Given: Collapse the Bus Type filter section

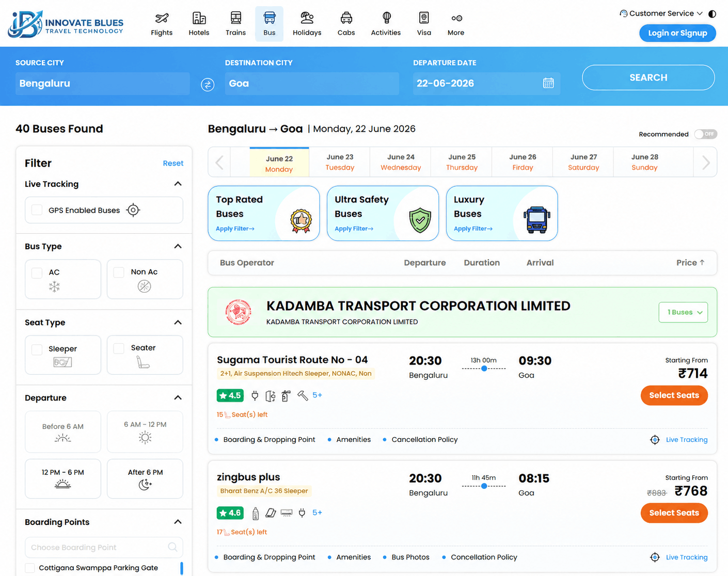Looking at the screenshot, I should (x=178, y=247).
